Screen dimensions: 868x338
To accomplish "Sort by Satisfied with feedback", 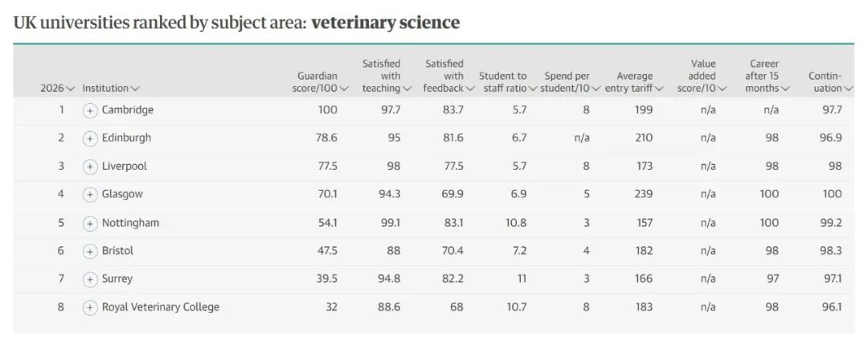I will (x=447, y=76).
